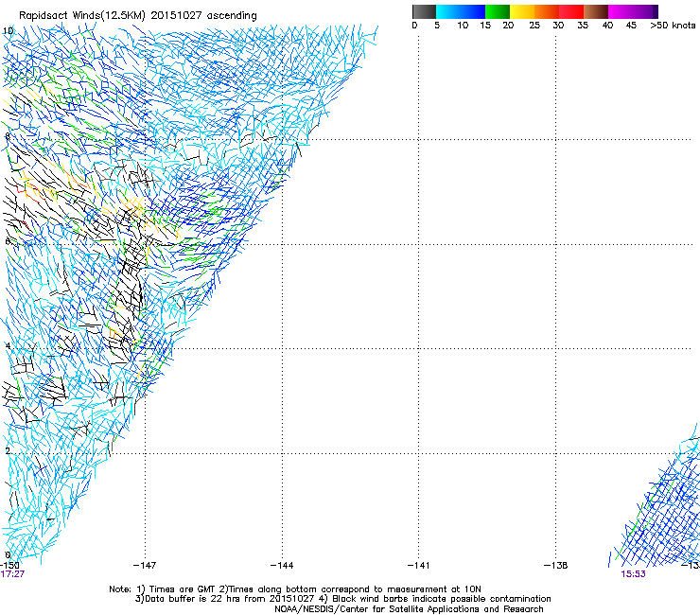Click the latitude 4 axis label

tap(8, 345)
